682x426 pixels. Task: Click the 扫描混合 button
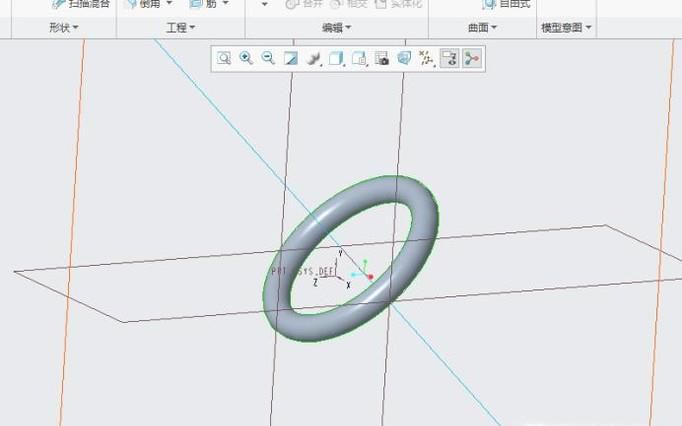pyautogui.click(x=82, y=4)
